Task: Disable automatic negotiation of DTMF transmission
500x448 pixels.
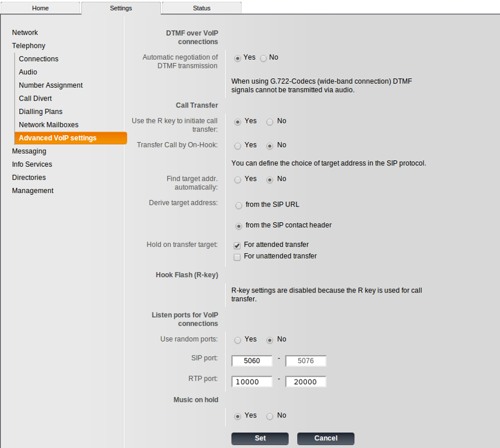Action: (x=264, y=58)
